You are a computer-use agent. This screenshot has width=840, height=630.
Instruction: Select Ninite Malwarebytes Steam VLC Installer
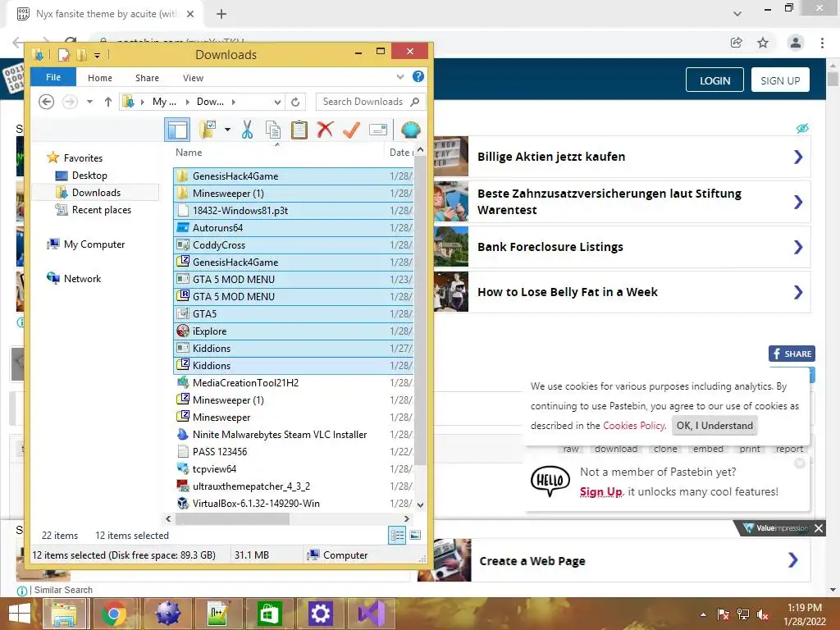[293, 435]
